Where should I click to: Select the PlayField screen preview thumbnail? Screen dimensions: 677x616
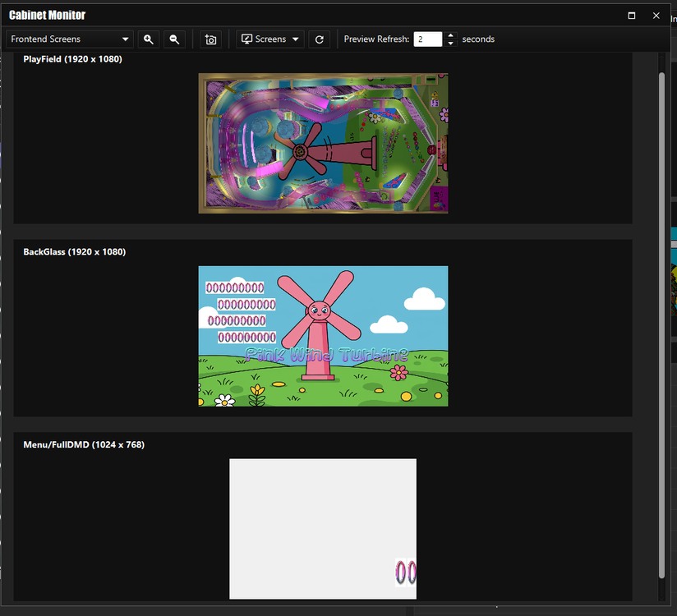click(323, 143)
